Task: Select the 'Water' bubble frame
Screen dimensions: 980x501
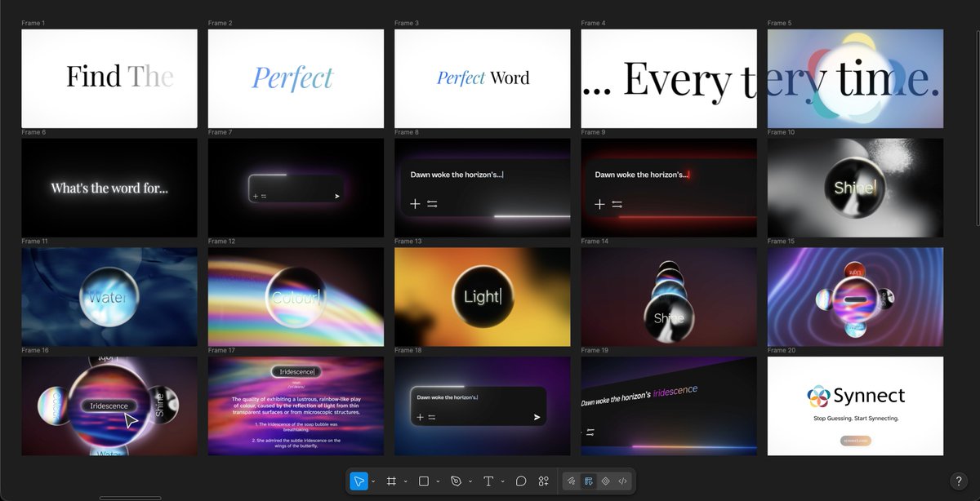Action: (109, 297)
